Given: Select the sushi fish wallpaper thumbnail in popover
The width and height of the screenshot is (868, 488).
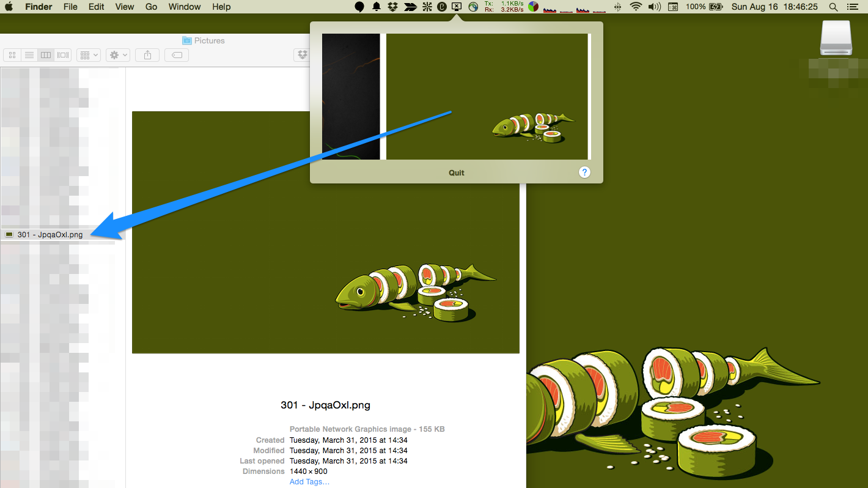Looking at the screenshot, I should point(487,97).
